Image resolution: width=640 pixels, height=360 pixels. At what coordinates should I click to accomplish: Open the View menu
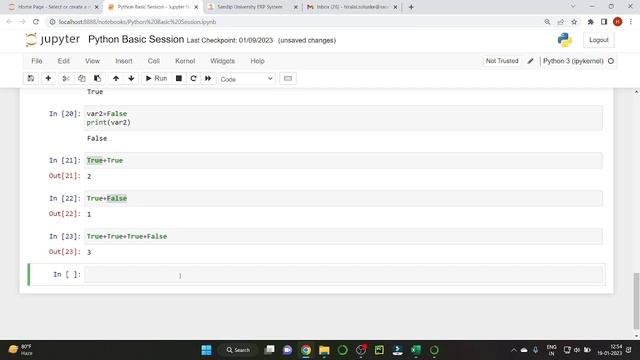(92, 61)
